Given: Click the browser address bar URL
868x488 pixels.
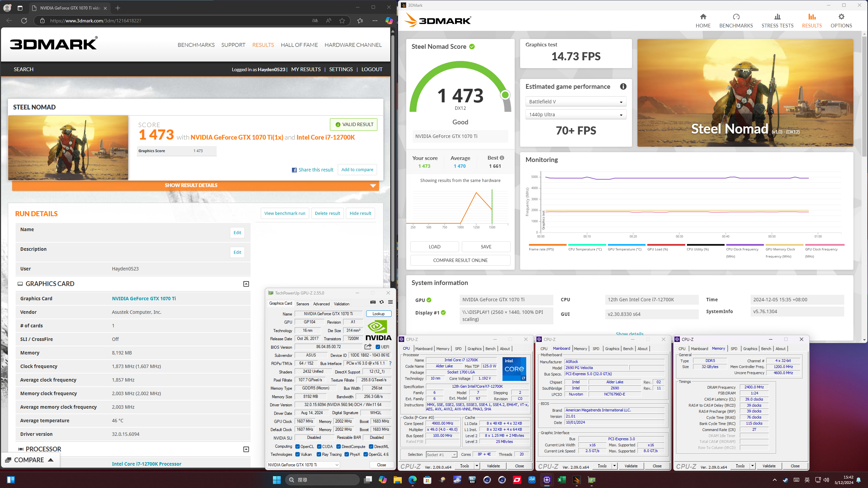Looking at the screenshot, I should click(96, 21).
